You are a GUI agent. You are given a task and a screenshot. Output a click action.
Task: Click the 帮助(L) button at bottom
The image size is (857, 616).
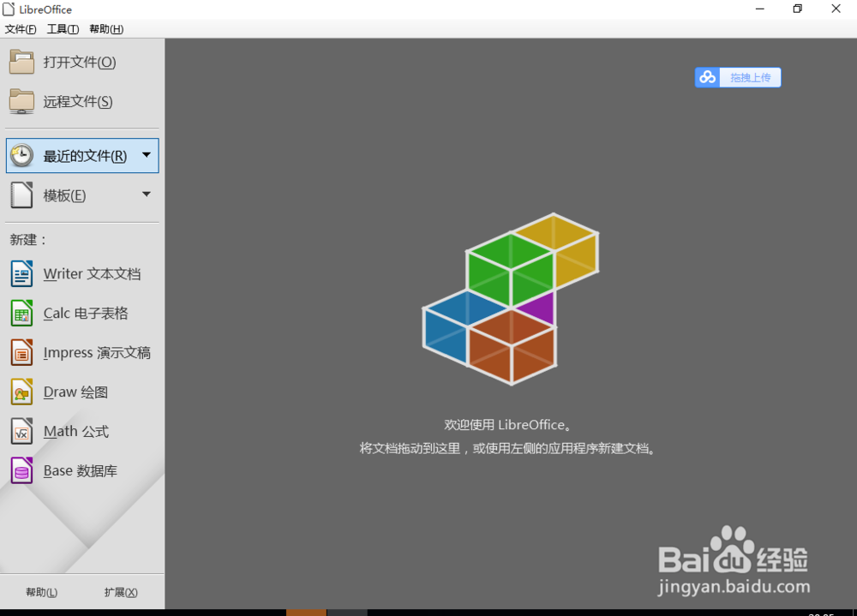(x=41, y=593)
